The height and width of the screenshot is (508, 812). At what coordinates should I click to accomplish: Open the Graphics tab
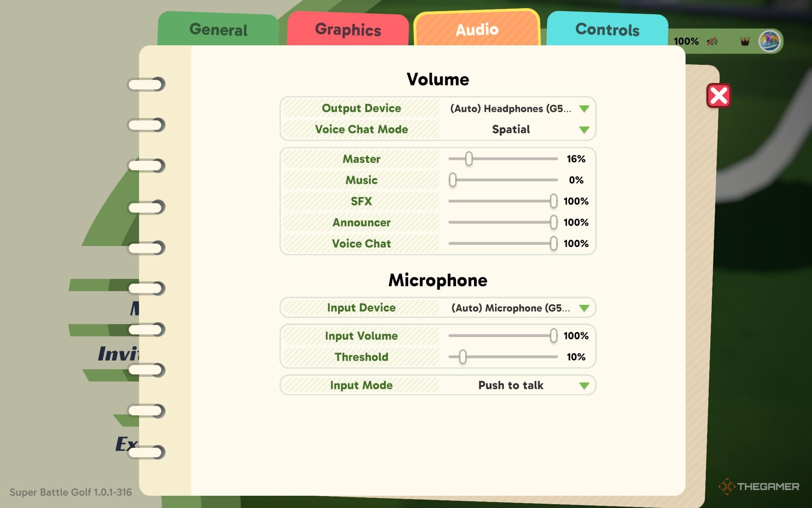pos(348,30)
